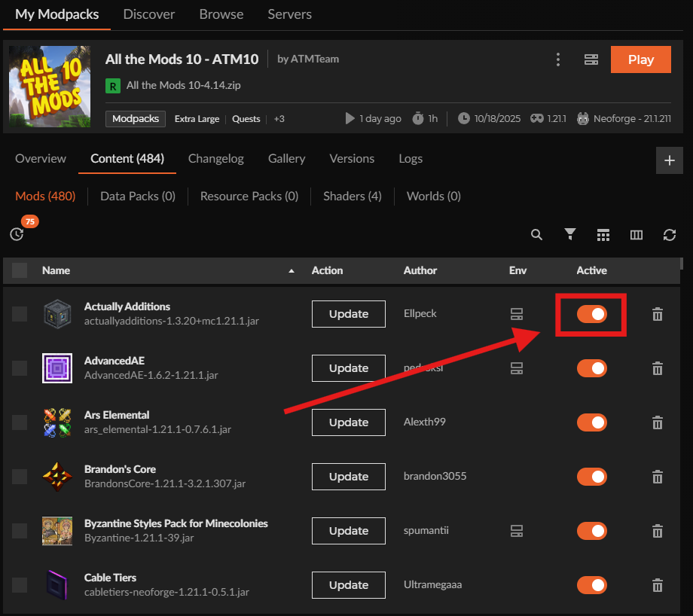Switch to the Overview tab
This screenshot has height=616, width=693.
41,159
